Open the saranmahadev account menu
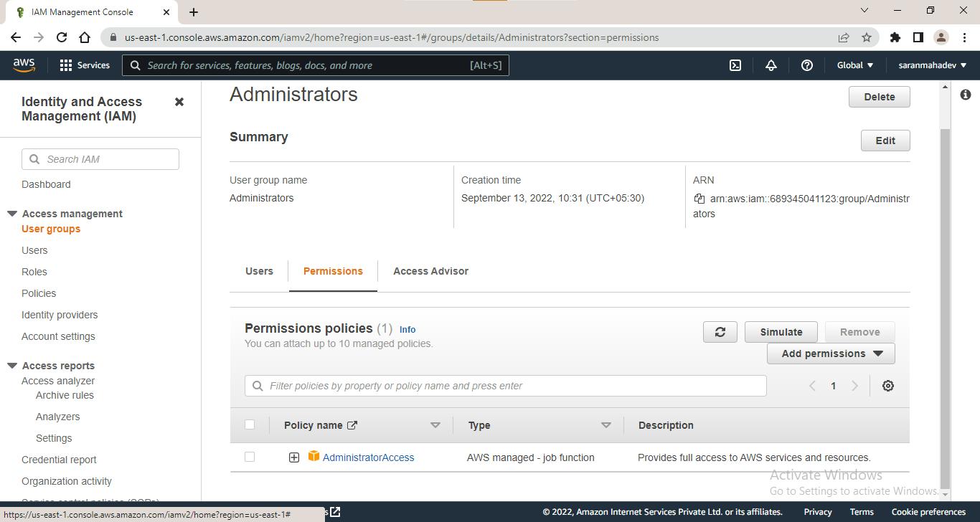980x522 pixels. pos(933,65)
